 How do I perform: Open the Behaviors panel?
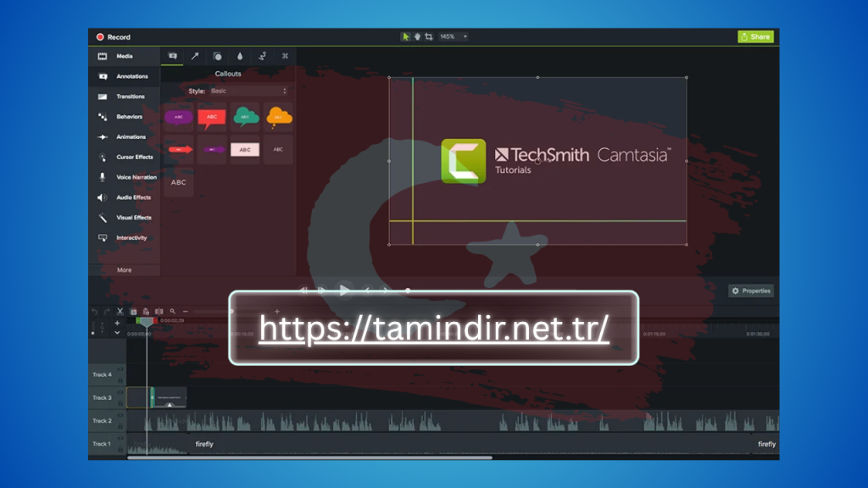pyautogui.click(x=124, y=117)
